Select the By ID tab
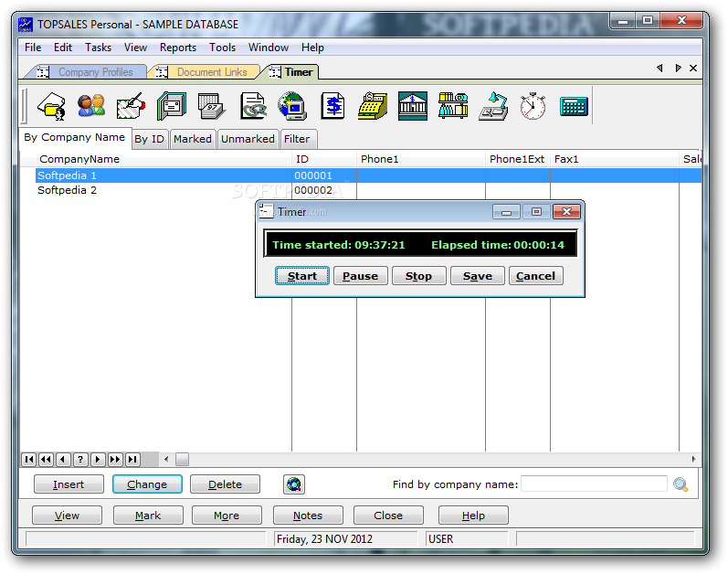This screenshot has width=728, height=574. coord(150,139)
